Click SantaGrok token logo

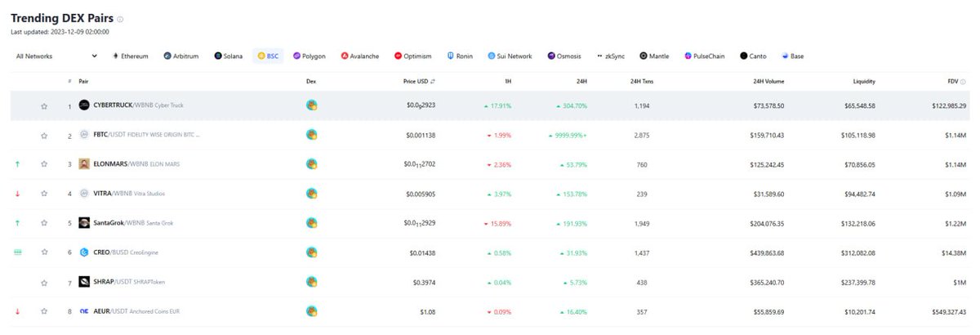pos(84,223)
